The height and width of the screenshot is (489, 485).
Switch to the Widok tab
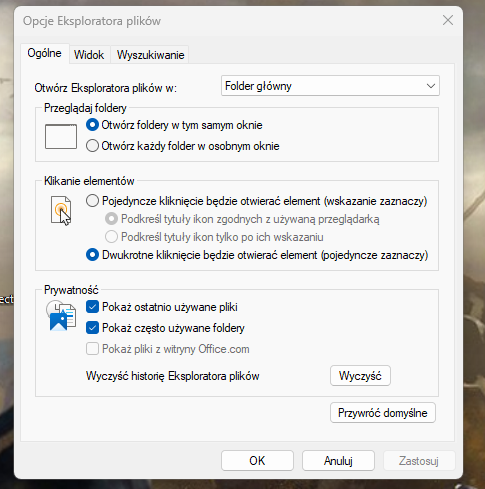(x=89, y=55)
